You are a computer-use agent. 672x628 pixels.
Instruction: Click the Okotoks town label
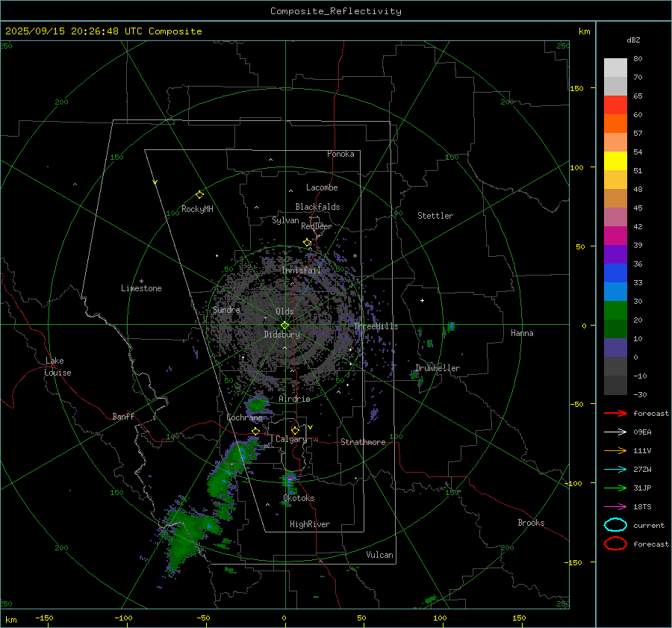pos(299,498)
